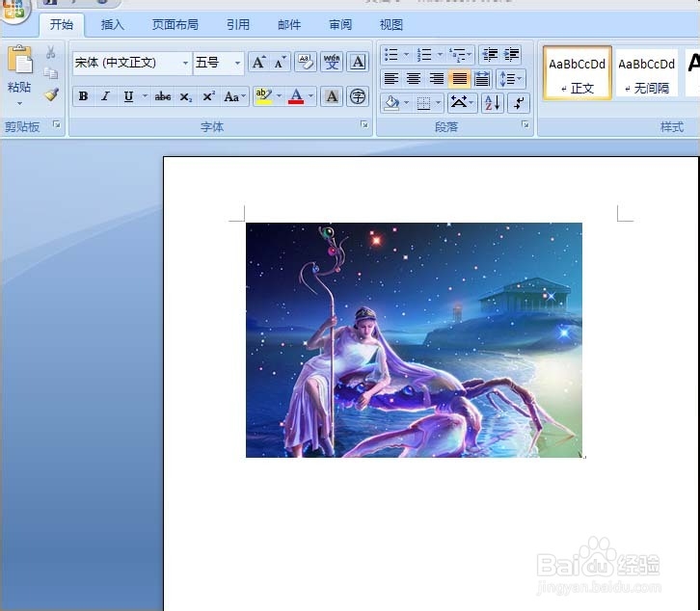
Task: Open the 视图 tab
Action: click(x=391, y=24)
